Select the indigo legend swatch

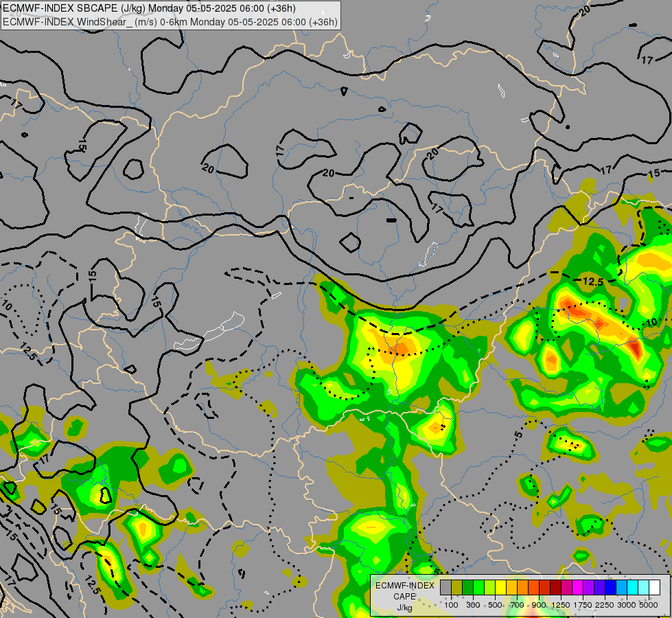(599, 587)
